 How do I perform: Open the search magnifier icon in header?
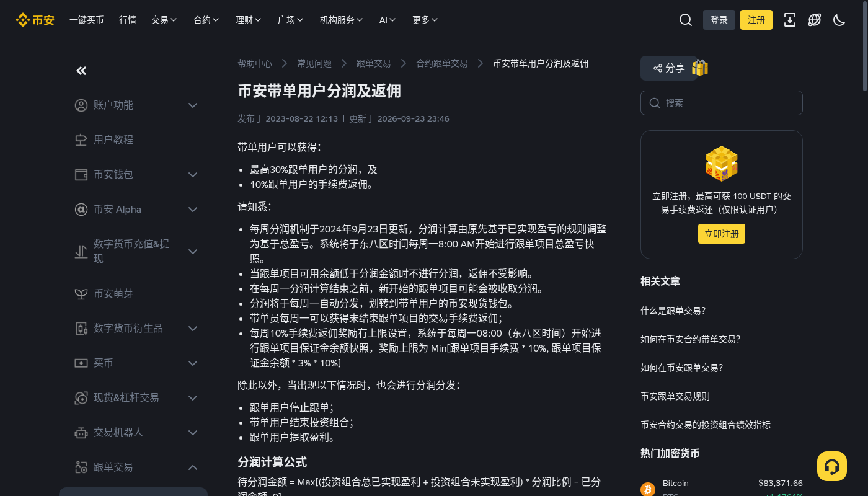coord(686,20)
